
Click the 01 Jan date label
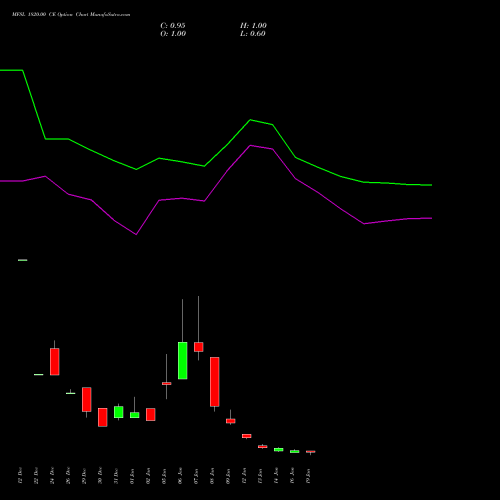point(132,476)
